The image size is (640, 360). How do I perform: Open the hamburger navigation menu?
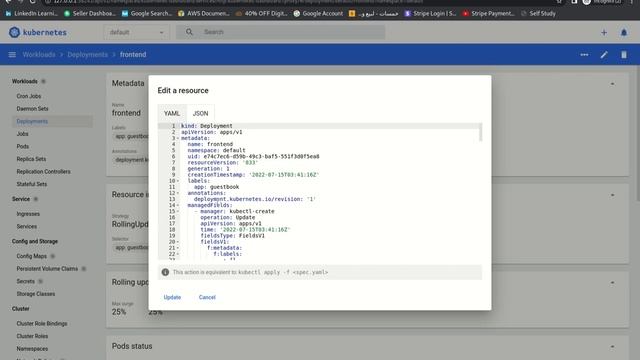point(12,55)
